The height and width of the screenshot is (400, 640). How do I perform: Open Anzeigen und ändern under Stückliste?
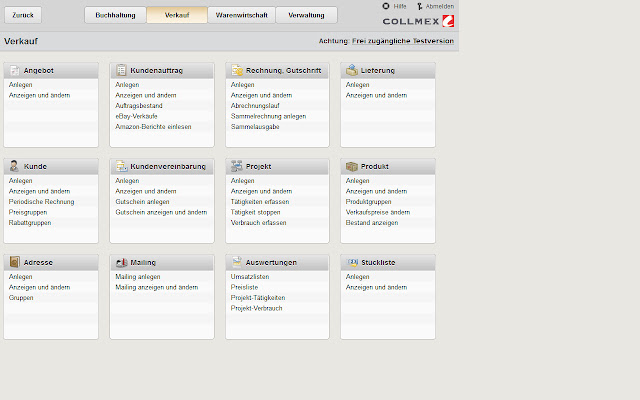(x=376, y=287)
